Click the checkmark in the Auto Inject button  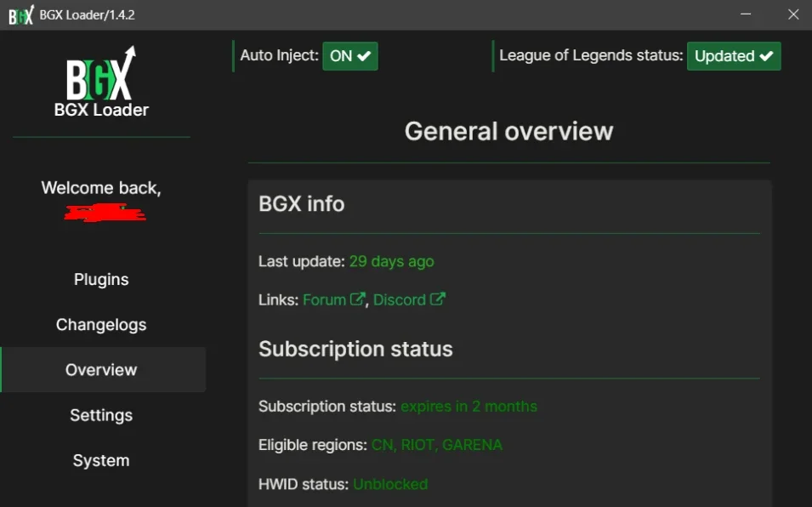(x=364, y=56)
